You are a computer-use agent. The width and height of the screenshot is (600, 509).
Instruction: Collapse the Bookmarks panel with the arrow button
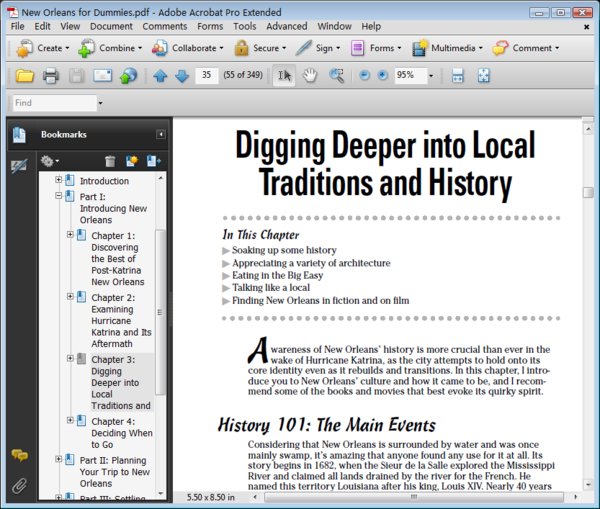tap(160, 134)
